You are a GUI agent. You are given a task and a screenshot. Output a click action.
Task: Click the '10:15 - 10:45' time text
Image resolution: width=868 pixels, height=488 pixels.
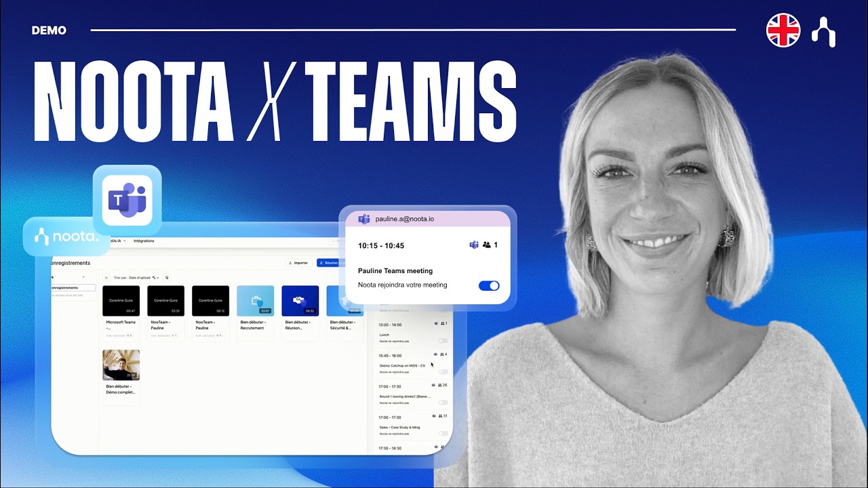coord(381,245)
